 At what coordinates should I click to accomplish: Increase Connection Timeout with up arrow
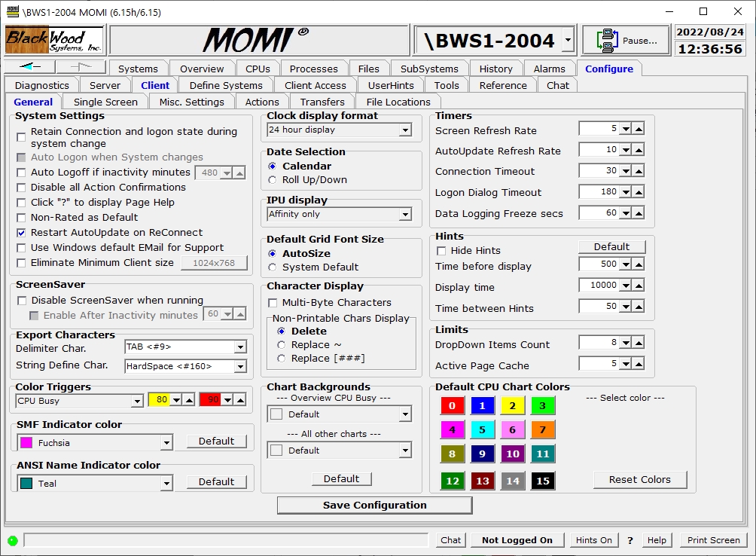pos(639,171)
